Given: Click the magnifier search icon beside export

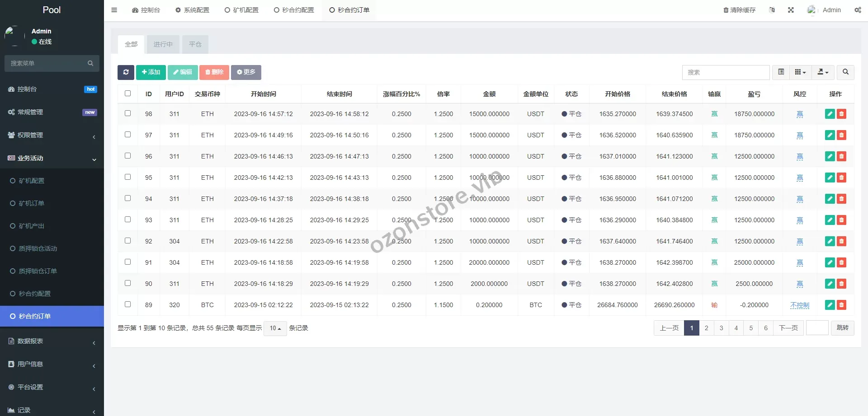Looking at the screenshot, I should tap(845, 72).
